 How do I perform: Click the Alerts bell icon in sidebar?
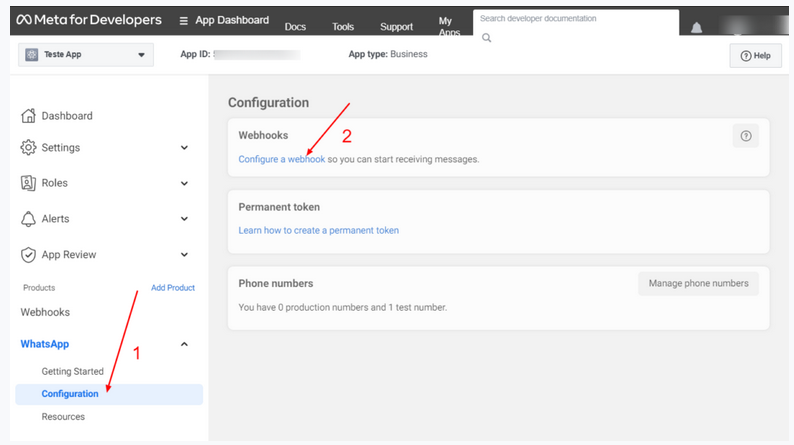click(x=29, y=219)
